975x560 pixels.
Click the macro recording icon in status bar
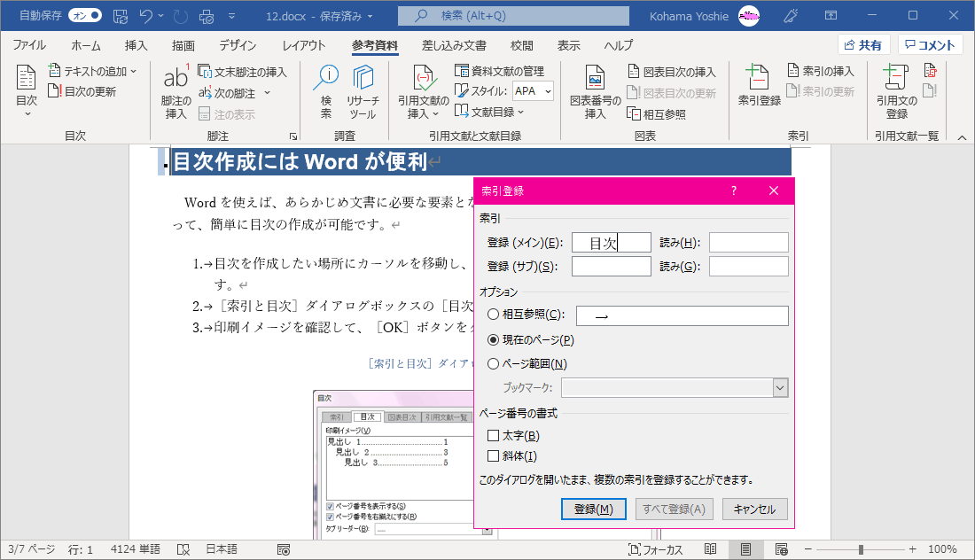point(284,549)
